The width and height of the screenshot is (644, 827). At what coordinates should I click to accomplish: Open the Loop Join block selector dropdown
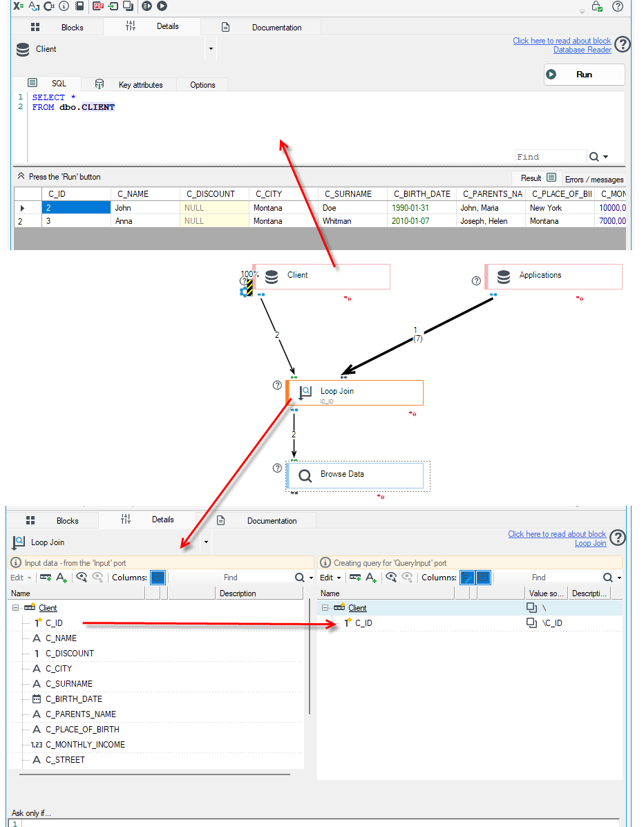click(x=206, y=542)
